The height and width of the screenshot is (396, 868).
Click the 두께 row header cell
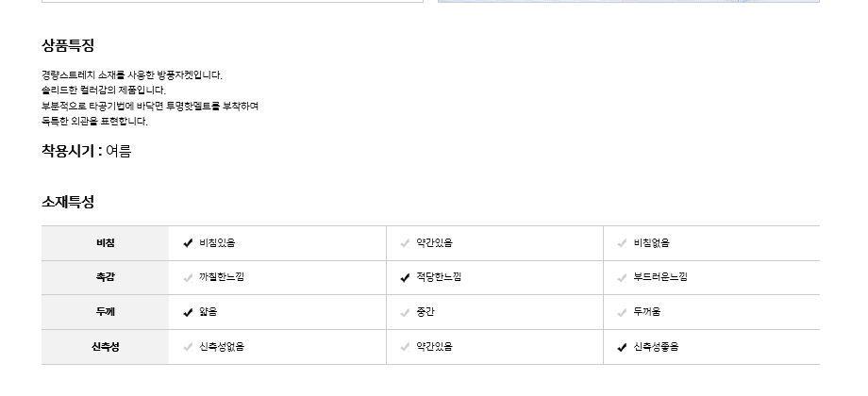(x=105, y=312)
